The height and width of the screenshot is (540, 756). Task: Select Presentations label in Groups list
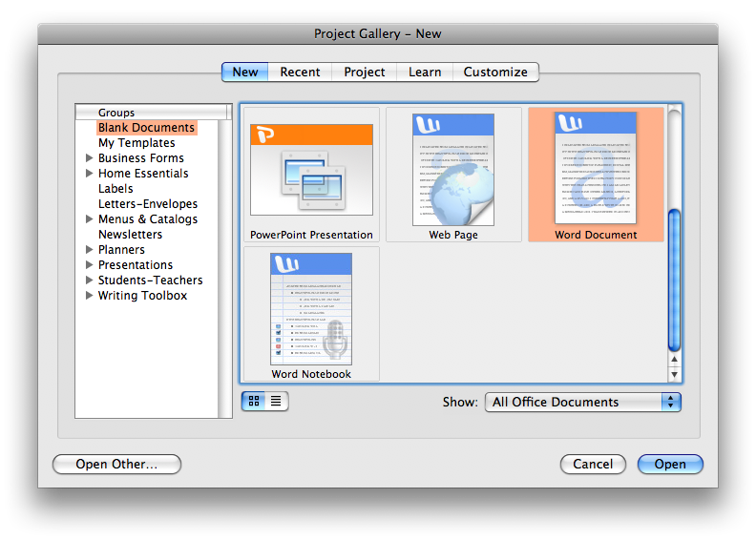point(136,264)
